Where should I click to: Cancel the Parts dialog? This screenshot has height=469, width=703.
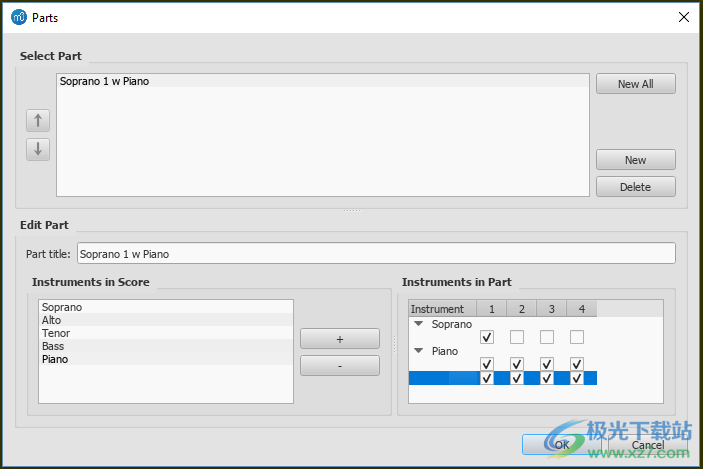click(x=648, y=444)
